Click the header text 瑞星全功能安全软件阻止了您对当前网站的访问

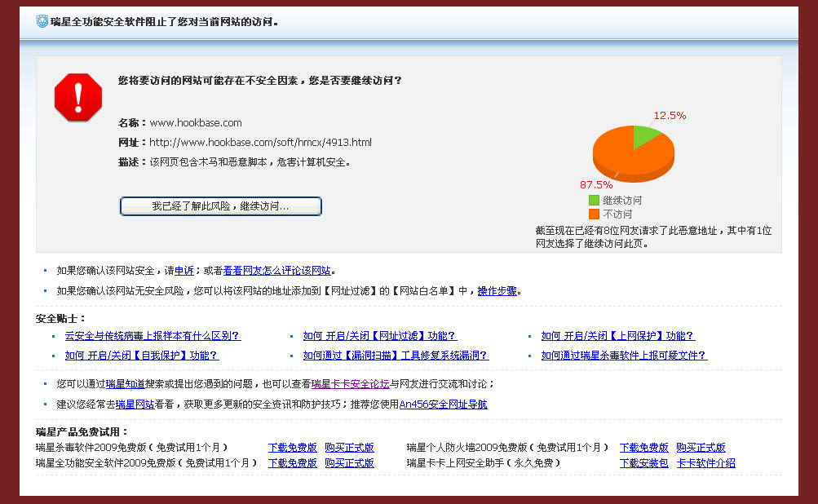click(x=164, y=22)
